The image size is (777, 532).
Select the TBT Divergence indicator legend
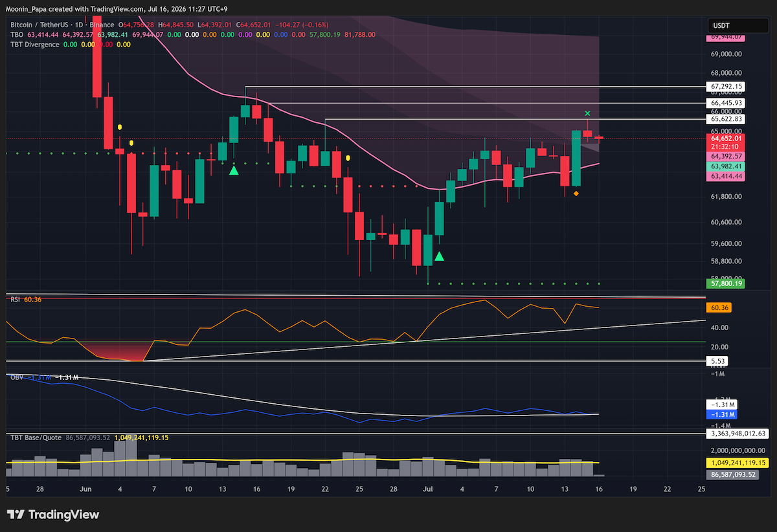pos(34,45)
